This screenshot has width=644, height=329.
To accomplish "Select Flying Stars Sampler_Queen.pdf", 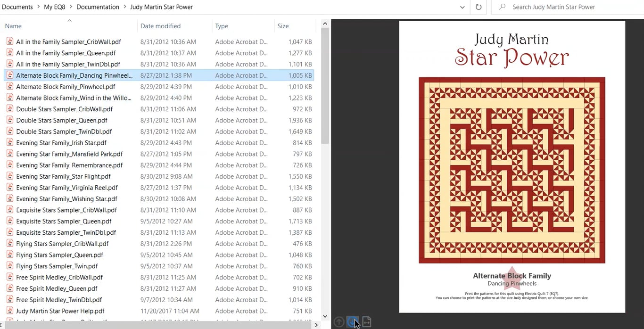I will [x=59, y=255].
